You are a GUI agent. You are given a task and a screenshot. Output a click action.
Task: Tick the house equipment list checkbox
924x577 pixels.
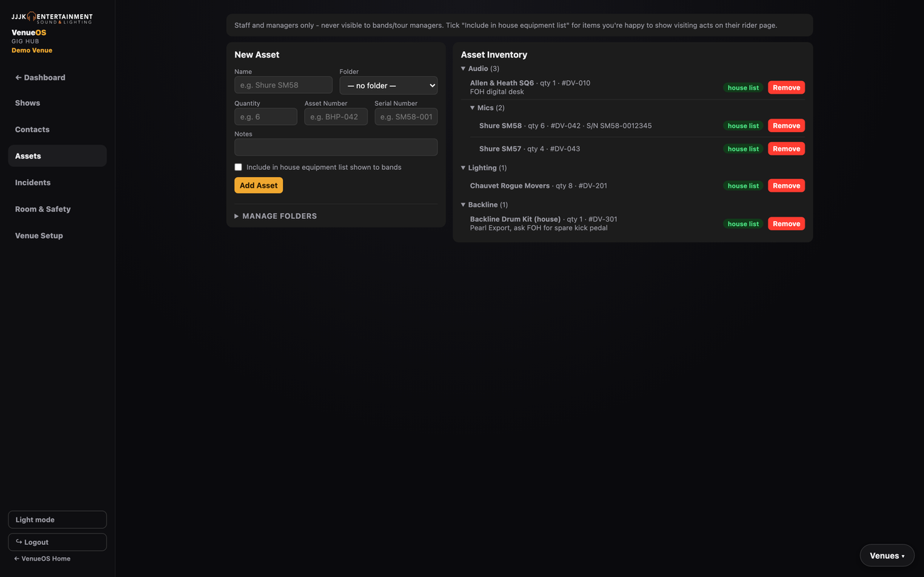(x=238, y=167)
